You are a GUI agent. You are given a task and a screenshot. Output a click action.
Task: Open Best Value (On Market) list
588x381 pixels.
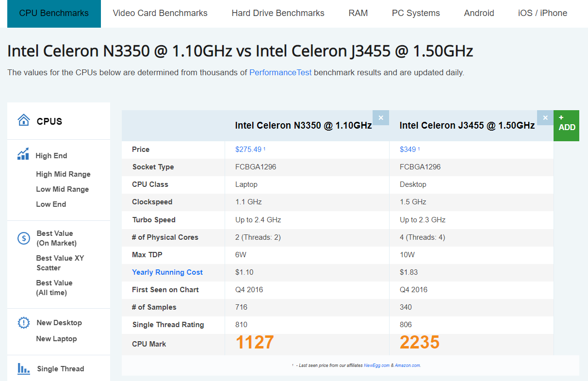coord(56,238)
